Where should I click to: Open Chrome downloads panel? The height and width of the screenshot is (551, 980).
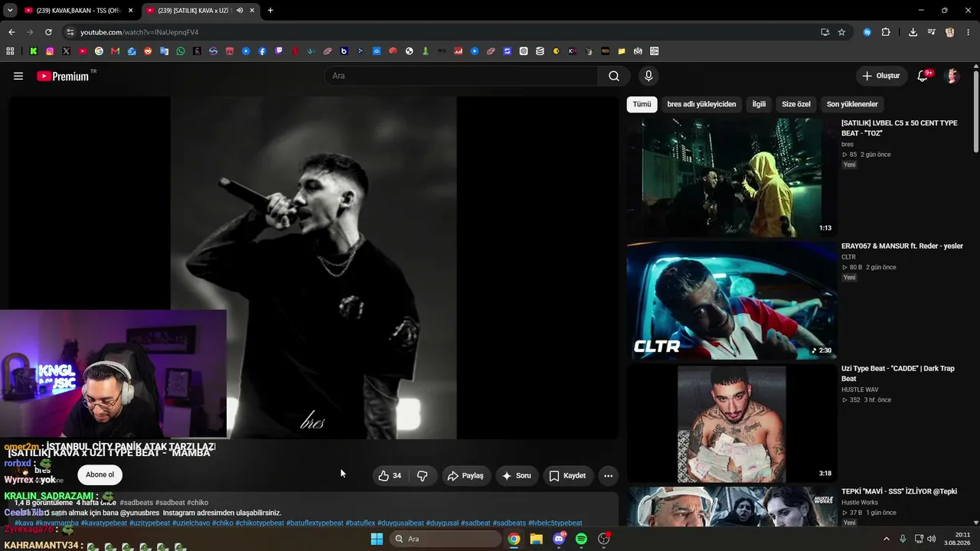[913, 32]
